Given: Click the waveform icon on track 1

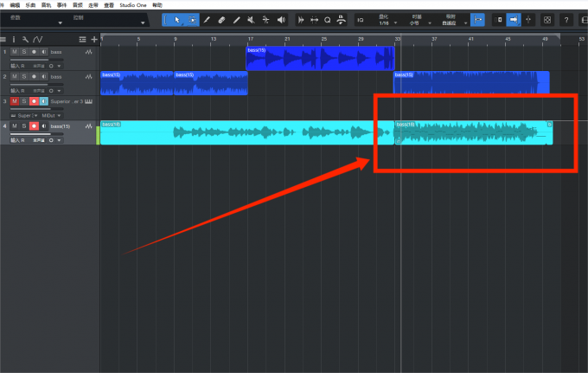Looking at the screenshot, I should [x=88, y=52].
